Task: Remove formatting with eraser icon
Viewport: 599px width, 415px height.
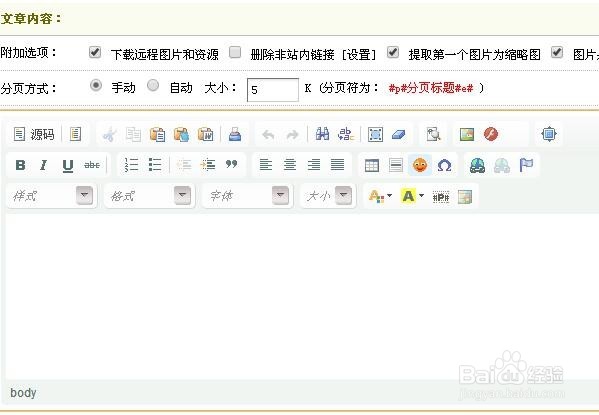Action: [398, 135]
